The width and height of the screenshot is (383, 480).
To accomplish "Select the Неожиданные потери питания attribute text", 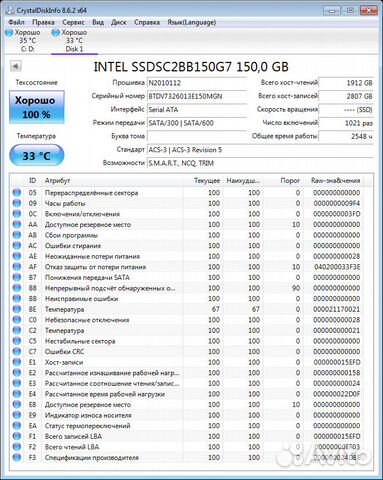I will (92, 256).
